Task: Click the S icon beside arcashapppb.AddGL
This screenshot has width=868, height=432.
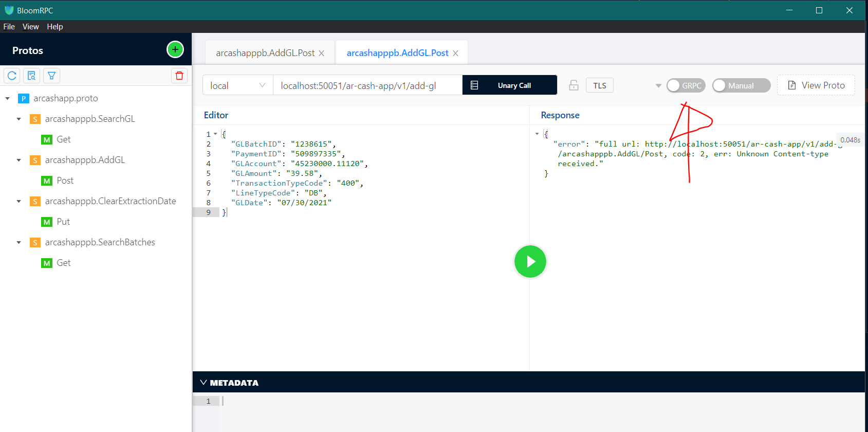Action: (x=35, y=160)
